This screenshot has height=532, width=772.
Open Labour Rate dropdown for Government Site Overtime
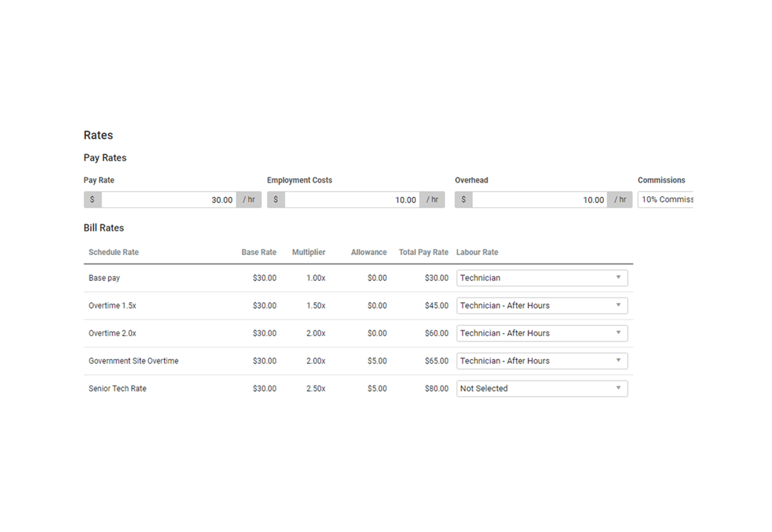point(542,361)
